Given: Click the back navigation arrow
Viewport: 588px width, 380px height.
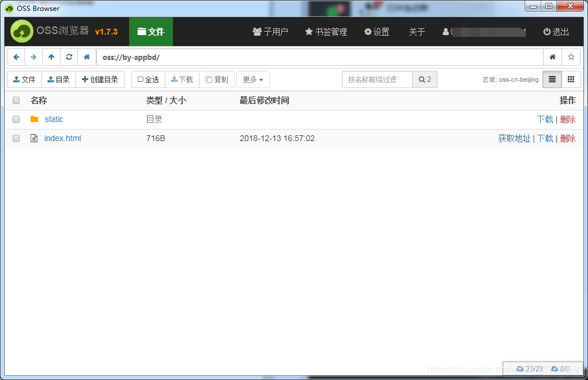Looking at the screenshot, I should click(x=16, y=57).
